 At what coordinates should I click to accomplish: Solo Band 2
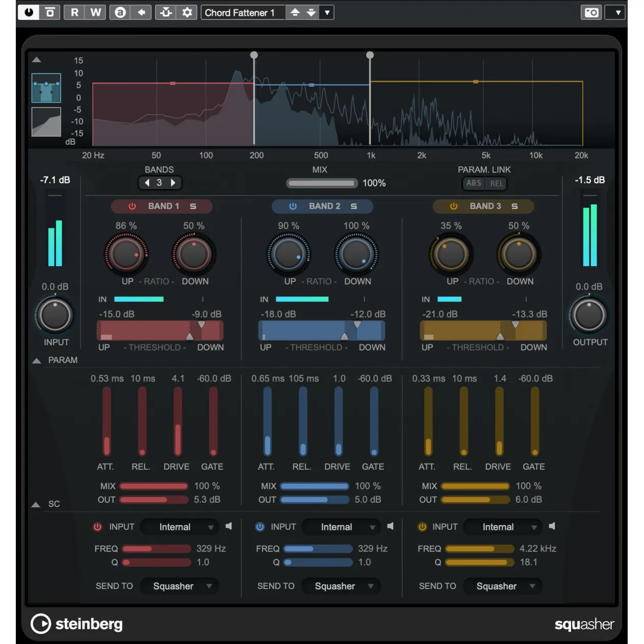(354, 207)
